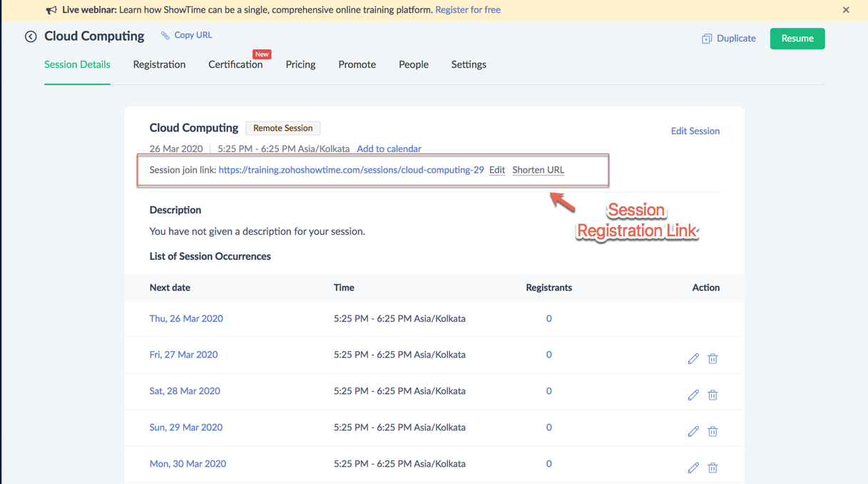Select the Promote tab
Viewport: 868px width, 484px height.
[357, 64]
